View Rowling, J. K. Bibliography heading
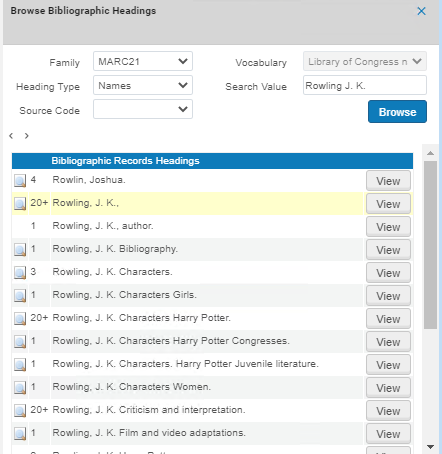Screen dimensions: 442x454 (x=388, y=250)
